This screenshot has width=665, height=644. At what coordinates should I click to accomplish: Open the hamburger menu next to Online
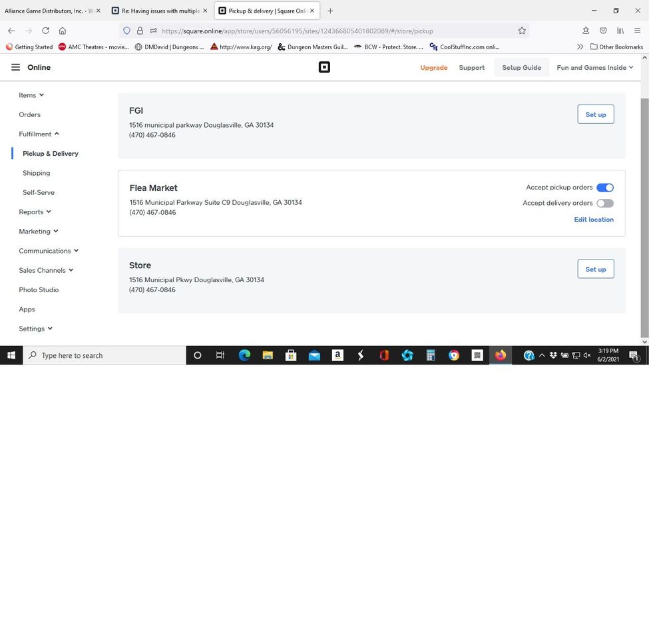click(x=15, y=67)
